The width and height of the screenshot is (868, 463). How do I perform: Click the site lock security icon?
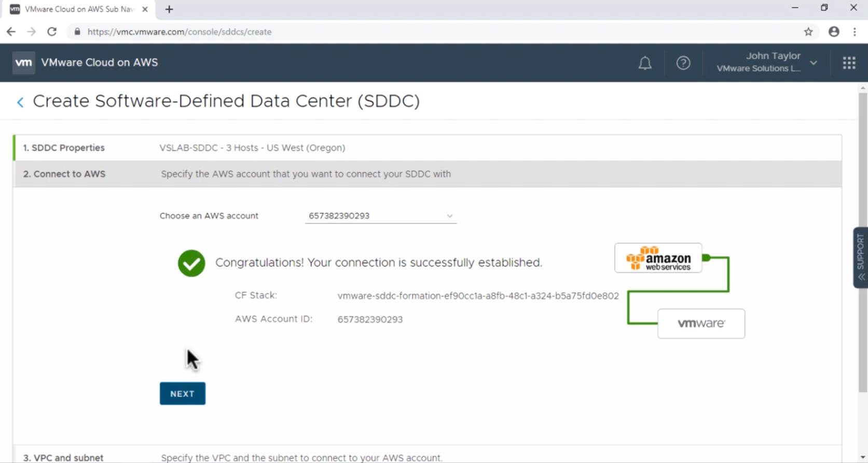pos(77,32)
